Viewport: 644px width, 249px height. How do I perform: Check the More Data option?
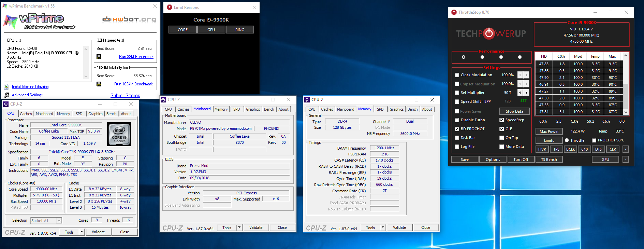tap(502, 147)
